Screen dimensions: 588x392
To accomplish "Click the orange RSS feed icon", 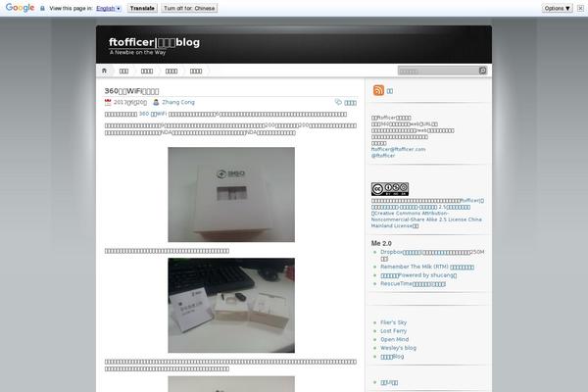I will click(378, 90).
